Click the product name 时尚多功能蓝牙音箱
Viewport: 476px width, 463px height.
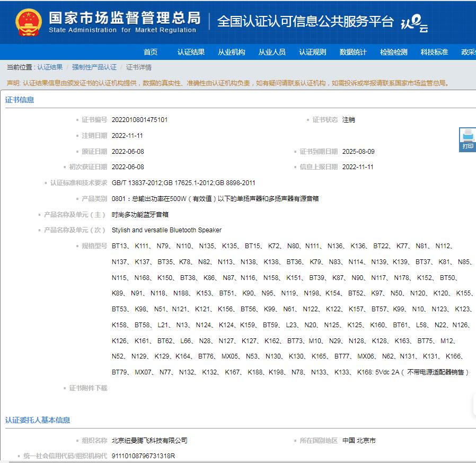[140, 214]
